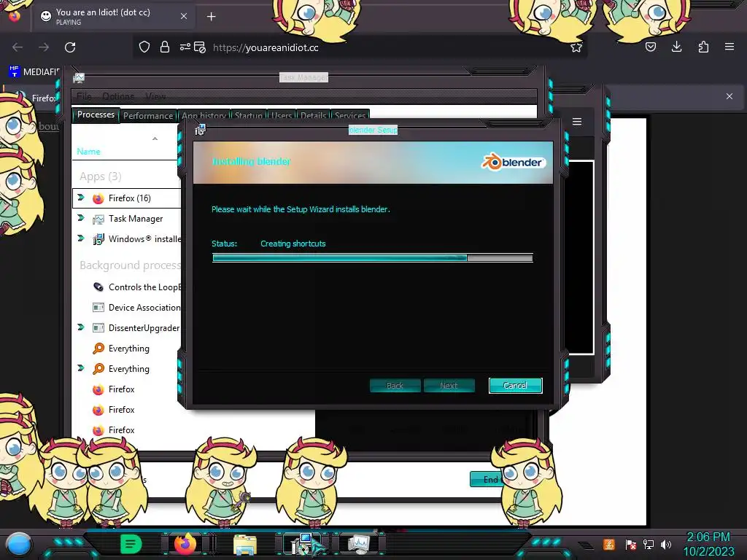Select the Task Manager app row
This screenshot has width=747, height=560.
click(127, 219)
